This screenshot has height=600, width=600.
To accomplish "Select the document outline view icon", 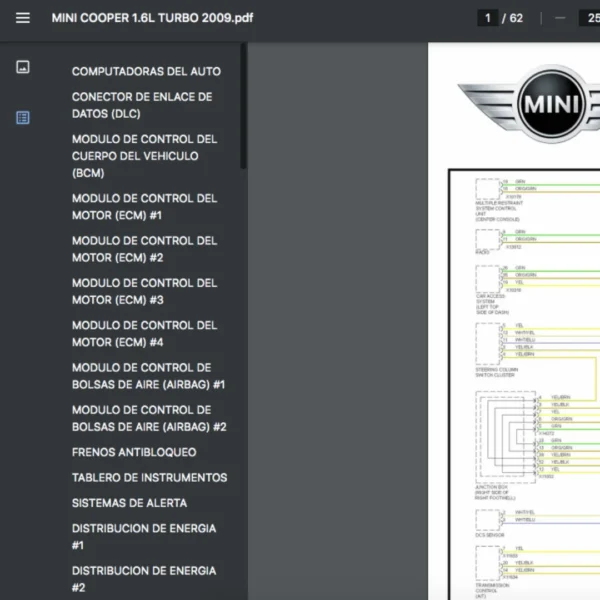I will [23, 117].
